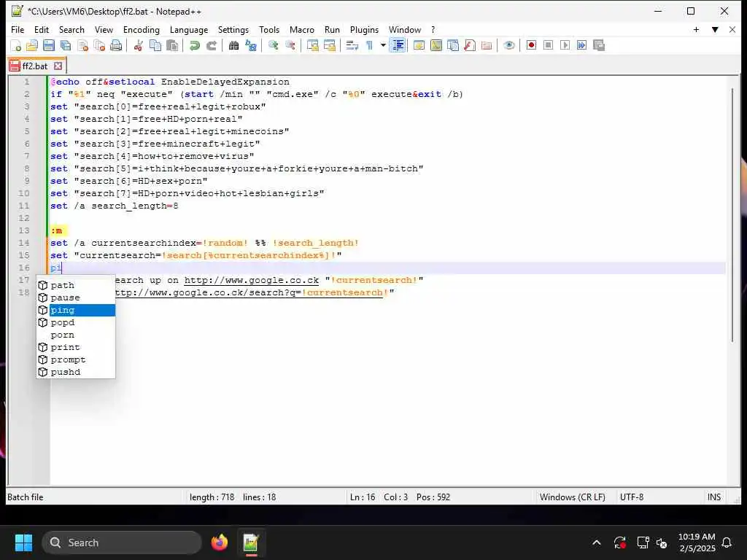
Task: Open the Search menu
Action: [x=71, y=29]
